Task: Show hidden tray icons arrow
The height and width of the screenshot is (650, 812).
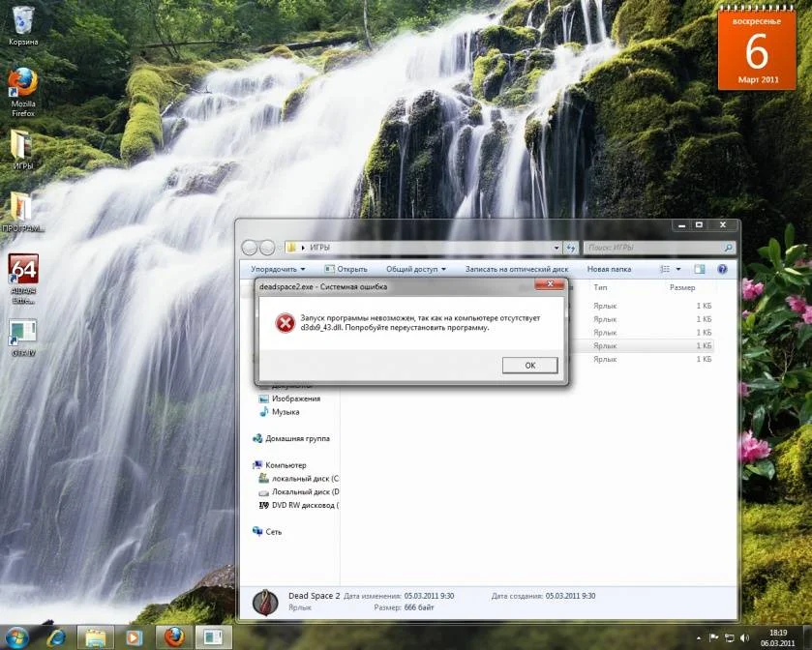Action: [x=699, y=638]
